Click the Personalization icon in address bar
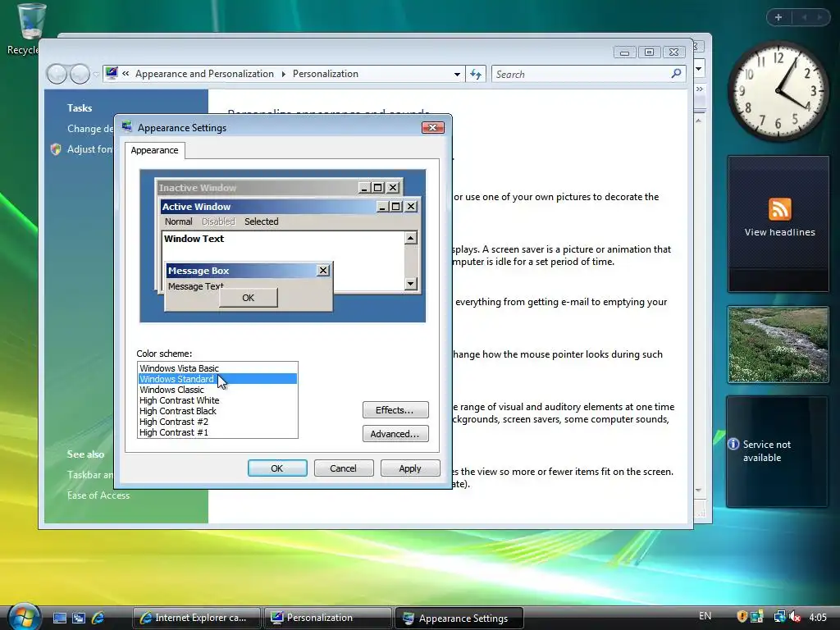840x630 pixels. point(112,73)
